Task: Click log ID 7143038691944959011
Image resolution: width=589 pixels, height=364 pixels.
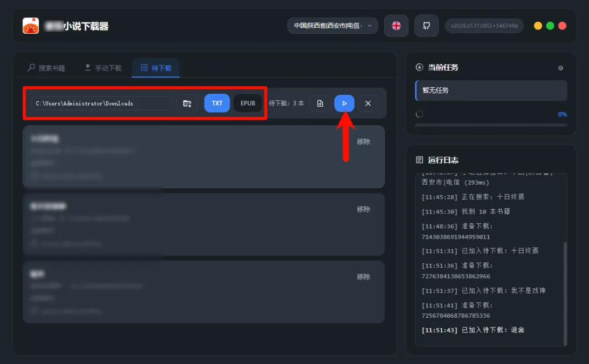Action: click(x=455, y=237)
